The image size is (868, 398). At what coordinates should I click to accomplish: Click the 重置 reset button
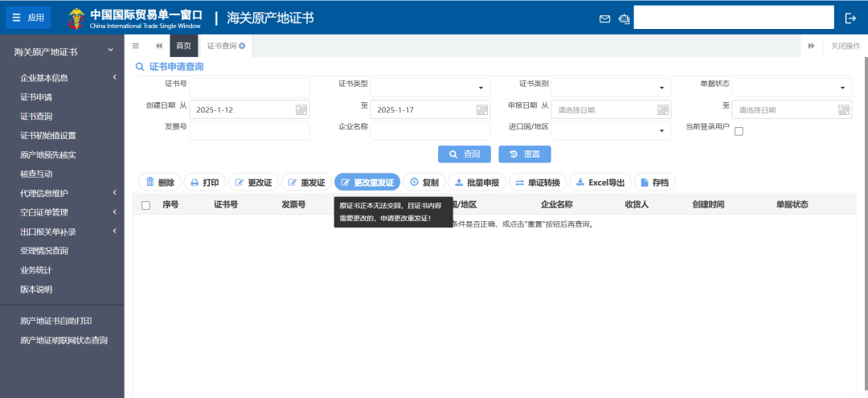click(x=525, y=154)
